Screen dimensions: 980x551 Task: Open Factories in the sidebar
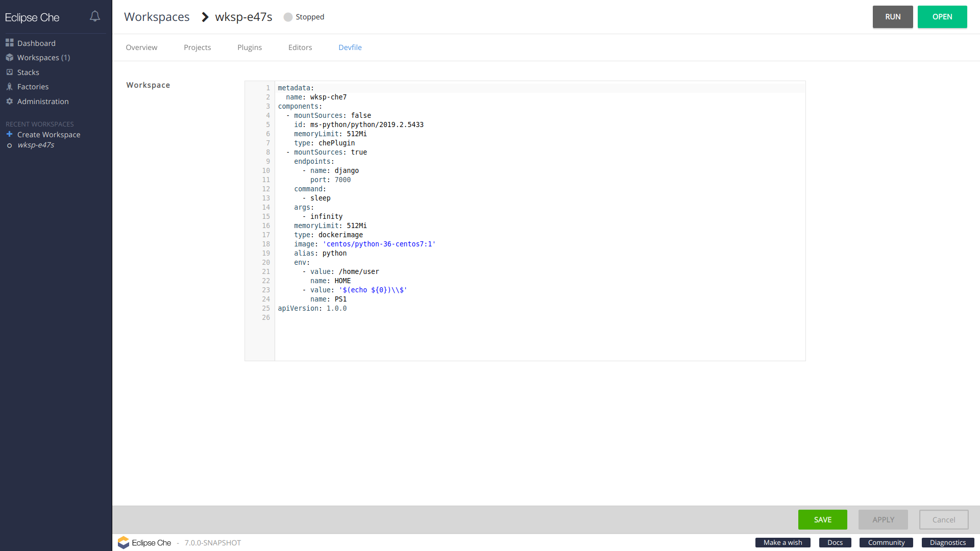[x=33, y=87]
